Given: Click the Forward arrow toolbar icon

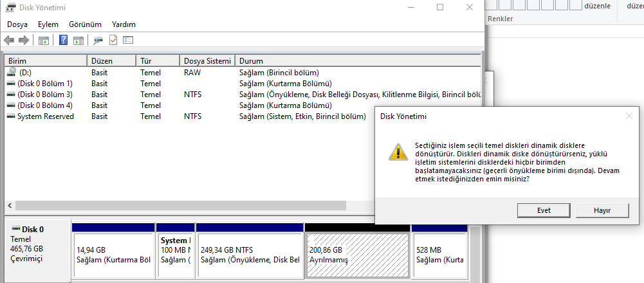Looking at the screenshot, I should [24, 41].
